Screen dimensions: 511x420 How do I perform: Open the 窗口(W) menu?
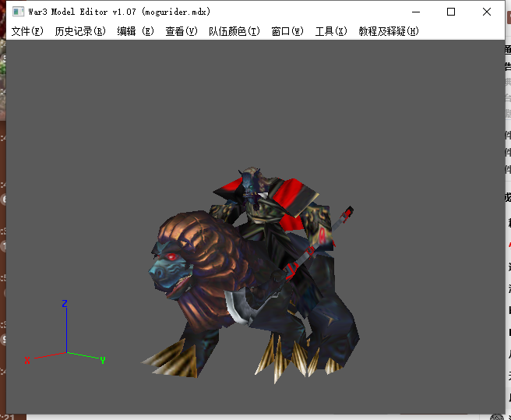point(287,31)
